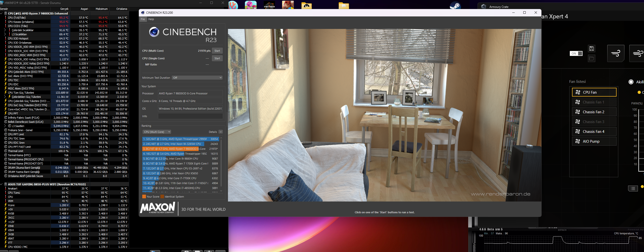644x252 pixels.
Task: Expand the Details arrow in the Ranking section
Action: (x=220, y=132)
